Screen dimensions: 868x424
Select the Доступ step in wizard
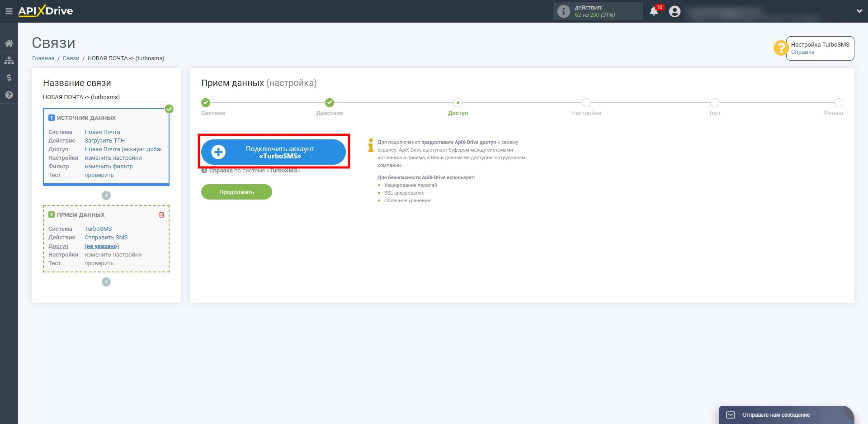pos(458,103)
